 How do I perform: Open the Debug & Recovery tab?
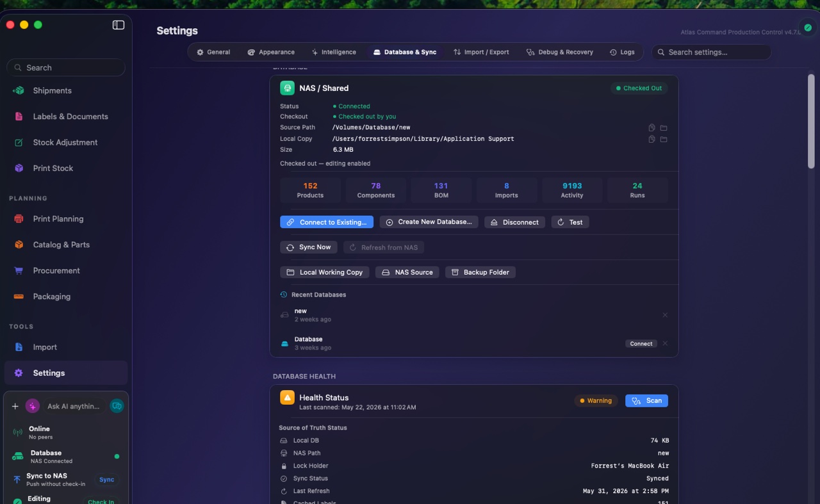[x=560, y=52]
